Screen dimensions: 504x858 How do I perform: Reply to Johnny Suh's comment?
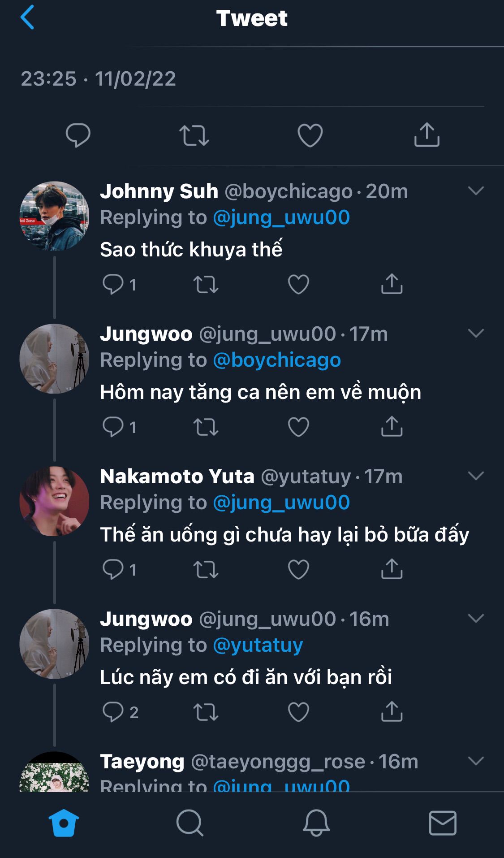click(x=113, y=284)
